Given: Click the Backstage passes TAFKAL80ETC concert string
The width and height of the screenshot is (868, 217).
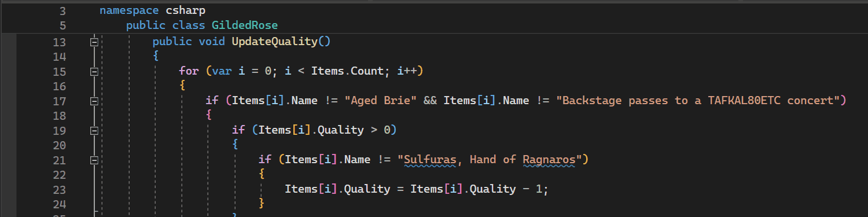Looking at the screenshot, I should [698, 101].
